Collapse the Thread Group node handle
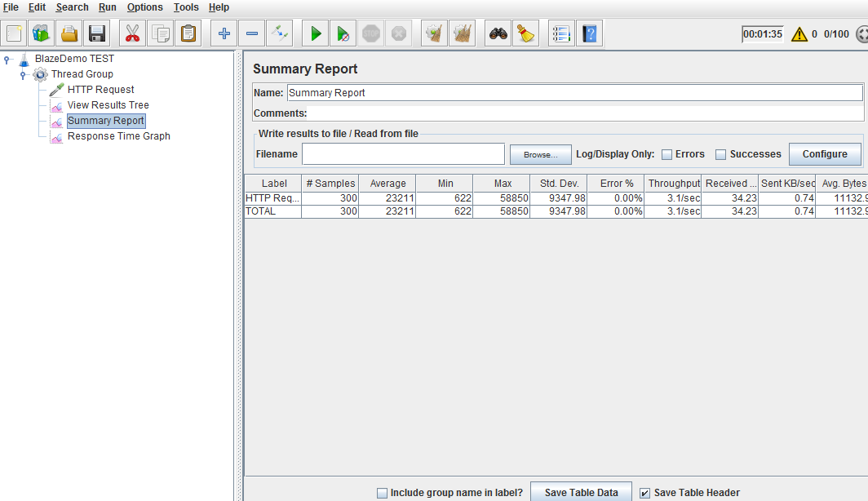868x501 pixels. (24, 74)
